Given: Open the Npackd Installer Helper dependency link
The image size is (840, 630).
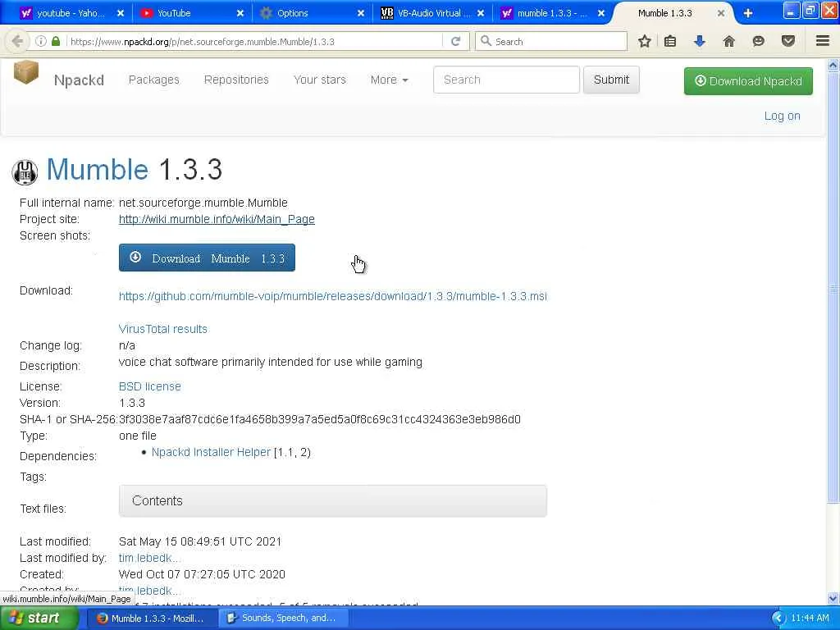Looking at the screenshot, I should pyautogui.click(x=211, y=452).
